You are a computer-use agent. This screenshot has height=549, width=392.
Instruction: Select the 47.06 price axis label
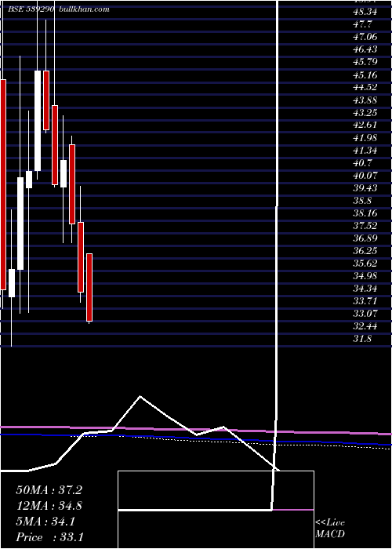point(365,37)
